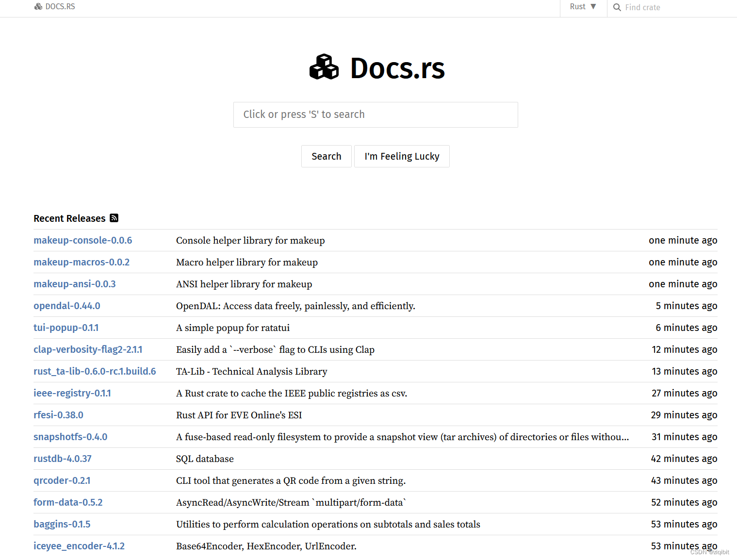Click 'A simple popup for ratatui' text

(233, 328)
